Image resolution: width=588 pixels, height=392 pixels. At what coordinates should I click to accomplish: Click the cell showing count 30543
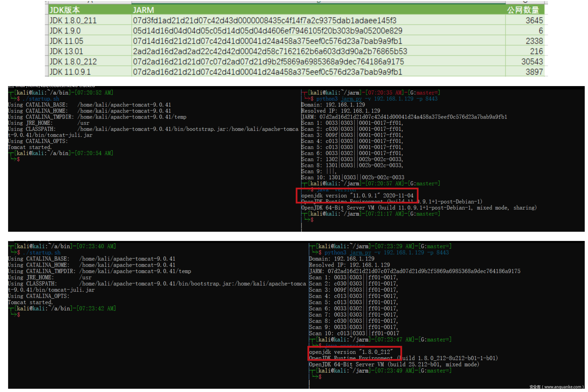point(532,61)
